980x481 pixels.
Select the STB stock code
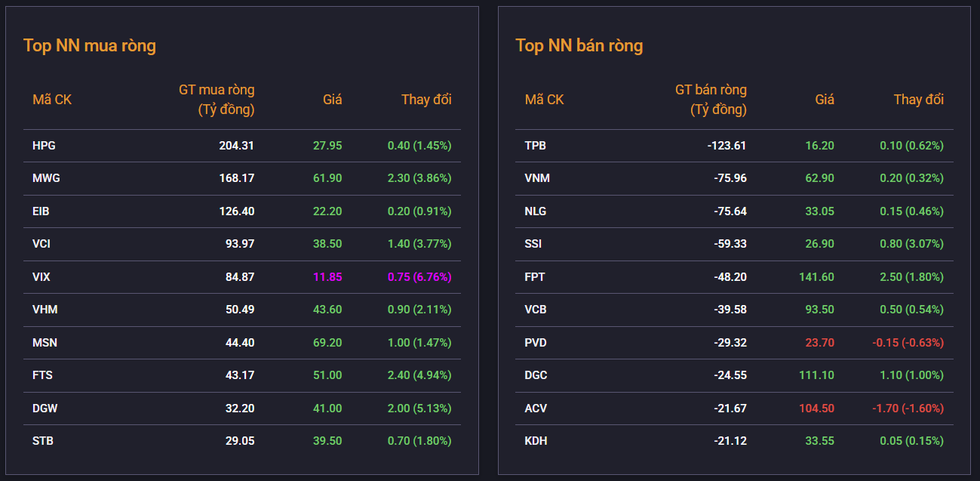[x=42, y=441]
